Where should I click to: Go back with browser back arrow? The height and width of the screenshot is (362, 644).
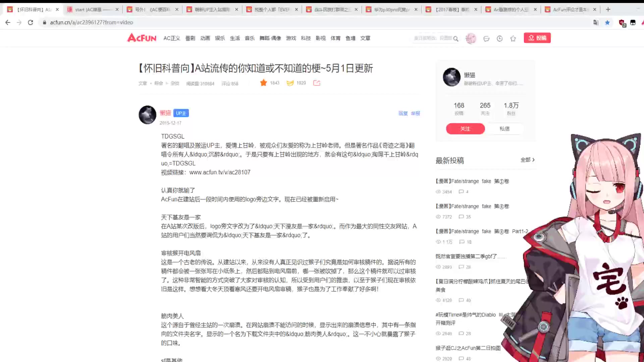point(8,22)
